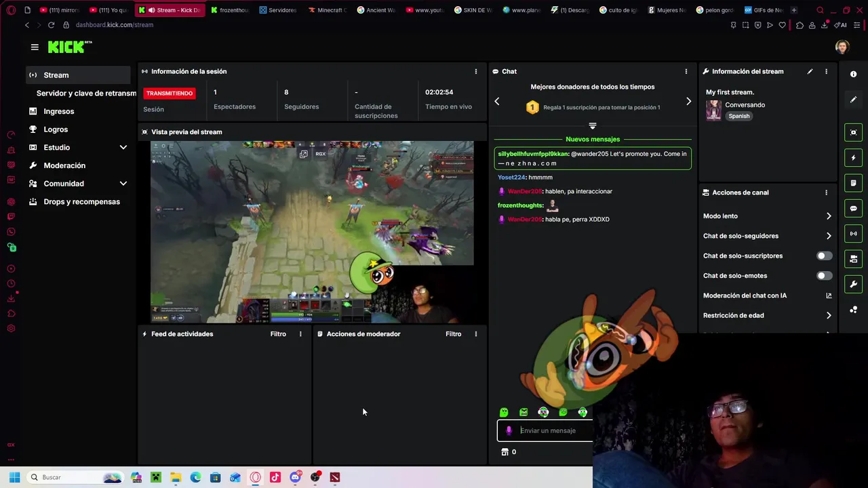Expand the Comunidad sidebar section
Viewport: 868px width, 488px height.
(123, 184)
